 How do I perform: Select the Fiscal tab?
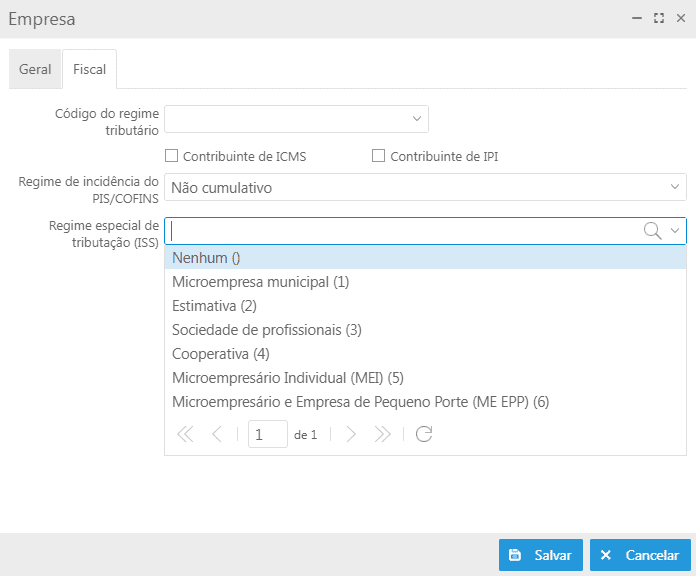coord(90,69)
